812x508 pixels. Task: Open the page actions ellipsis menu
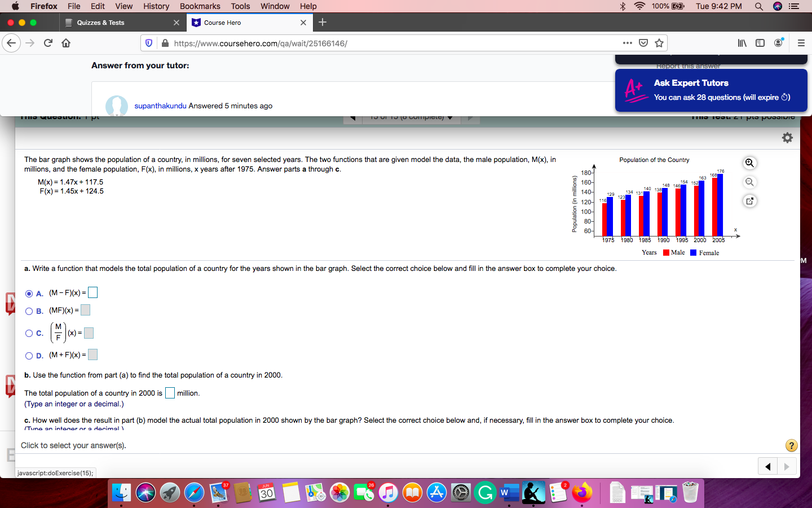627,43
